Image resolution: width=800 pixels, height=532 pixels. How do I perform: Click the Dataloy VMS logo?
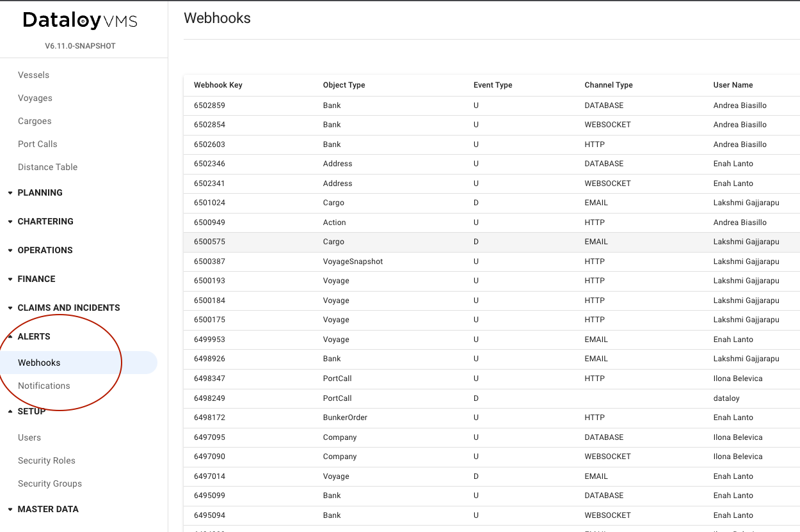click(80, 20)
